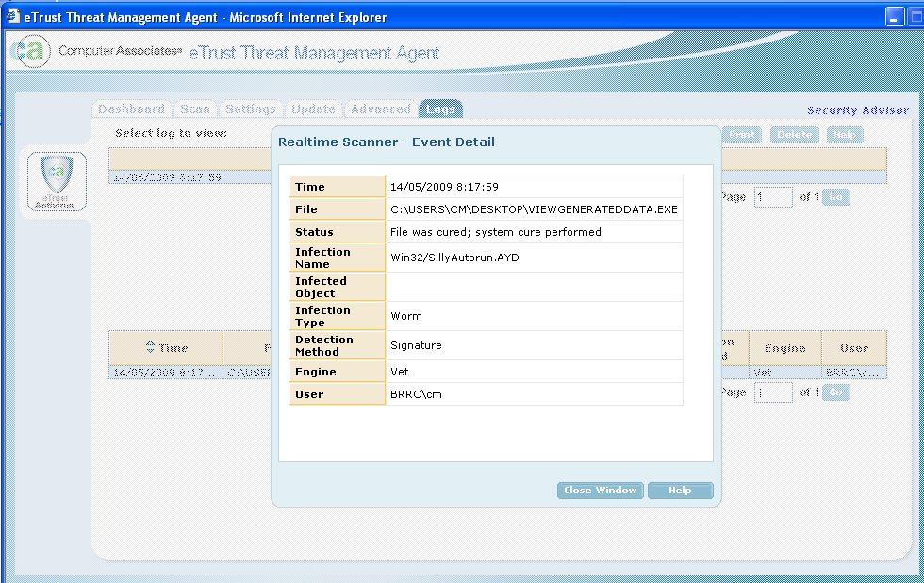Viewport: 924px width, 583px height.
Task: Click the 'Detection Method' row label
Action: pyautogui.click(x=324, y=345)
